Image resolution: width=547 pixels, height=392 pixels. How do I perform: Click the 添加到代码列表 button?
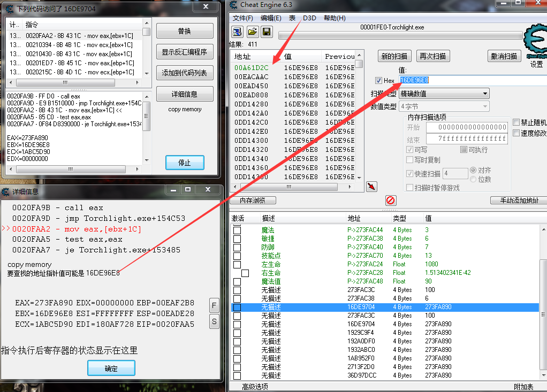pyautogui.click(x=185, y=73)
